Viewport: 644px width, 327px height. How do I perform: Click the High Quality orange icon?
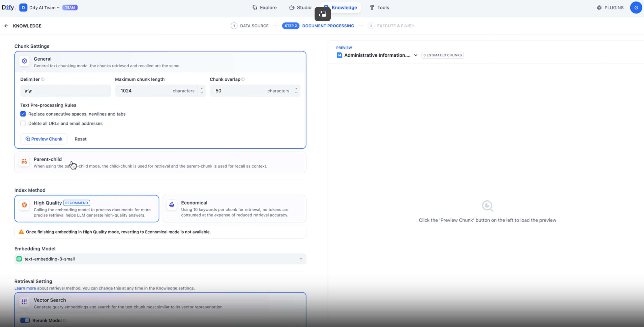(24, 205)
